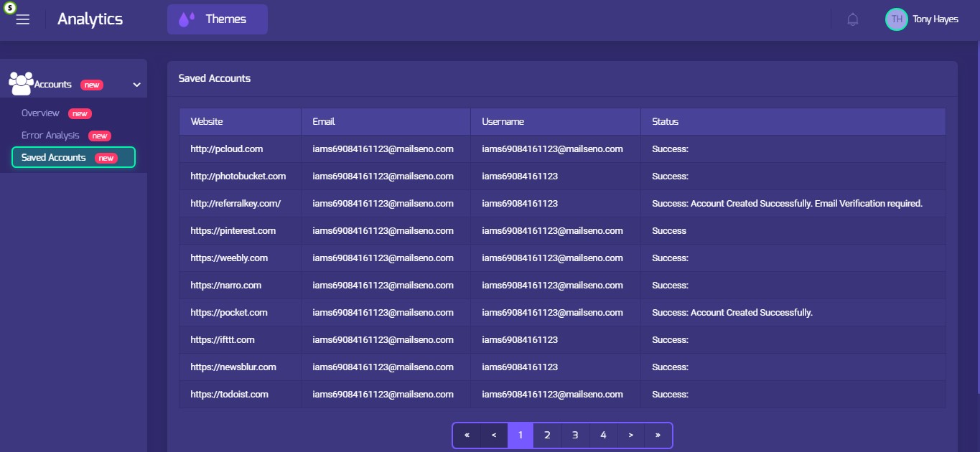Click the newsblur row email address

[383, 367]
